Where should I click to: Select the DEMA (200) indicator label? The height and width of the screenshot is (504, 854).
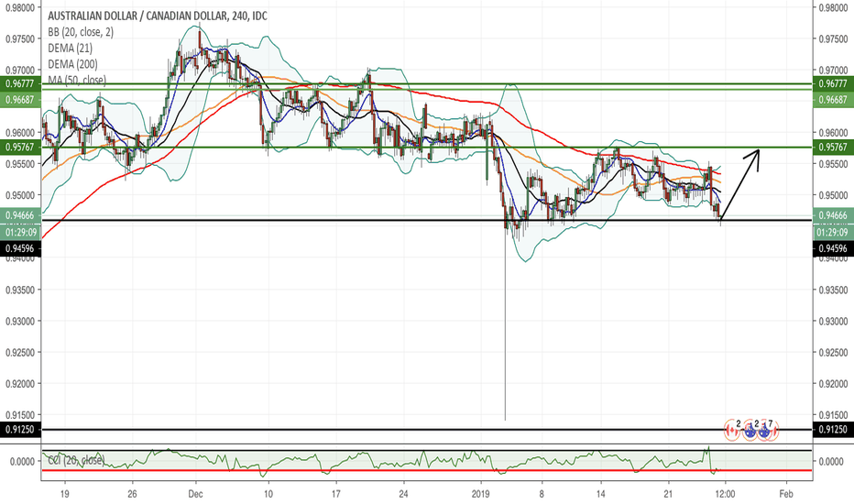(73, 64)
